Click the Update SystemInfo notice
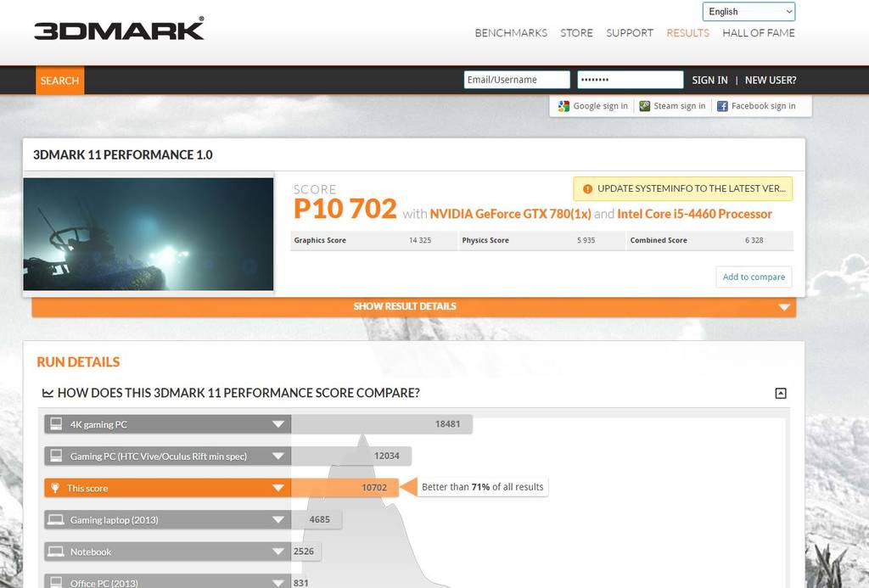Screen dimensions: 869x588 pos(683,189)
